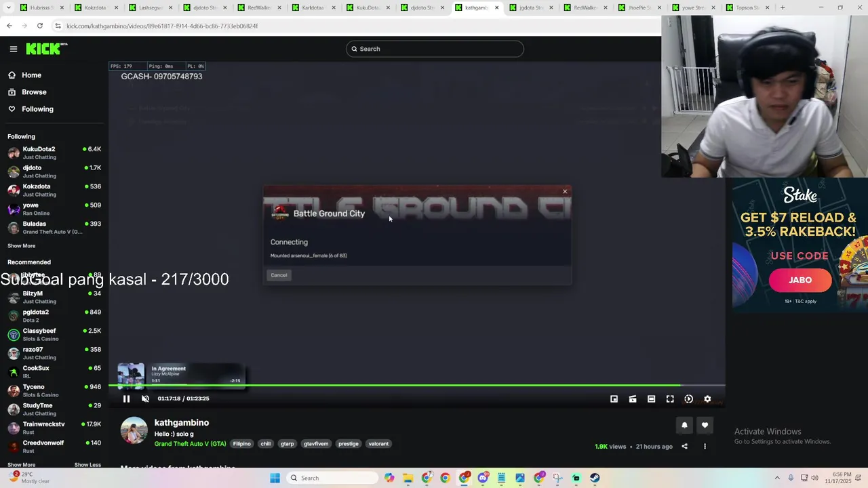The width and height of the screenshot is (868, 488).
Task: Switch to the JhoePie browser tab
Action: [639, 7]
